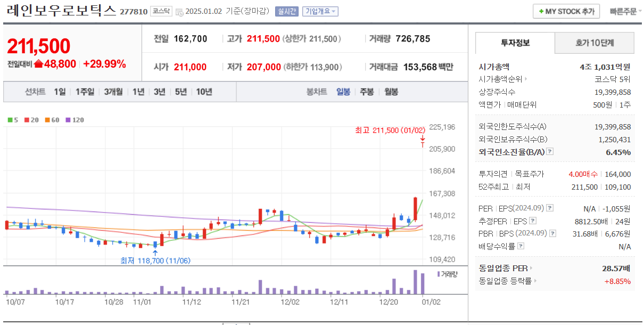The height and width of the screenshot is (325, 644).
Task: Click the 4.00매수 investment opinion
Action: pyautogui.click(x=583, y=174)
